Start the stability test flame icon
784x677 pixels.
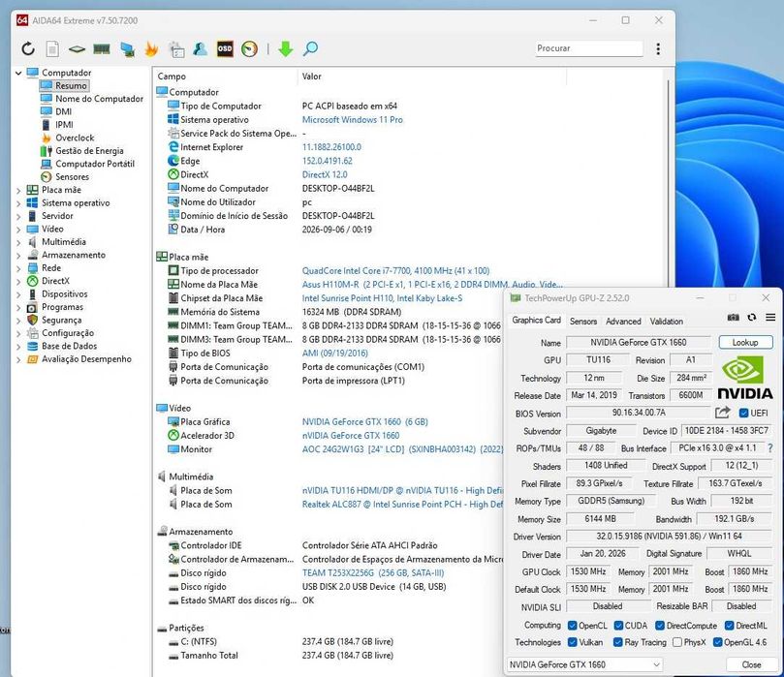tap(151, 49)
